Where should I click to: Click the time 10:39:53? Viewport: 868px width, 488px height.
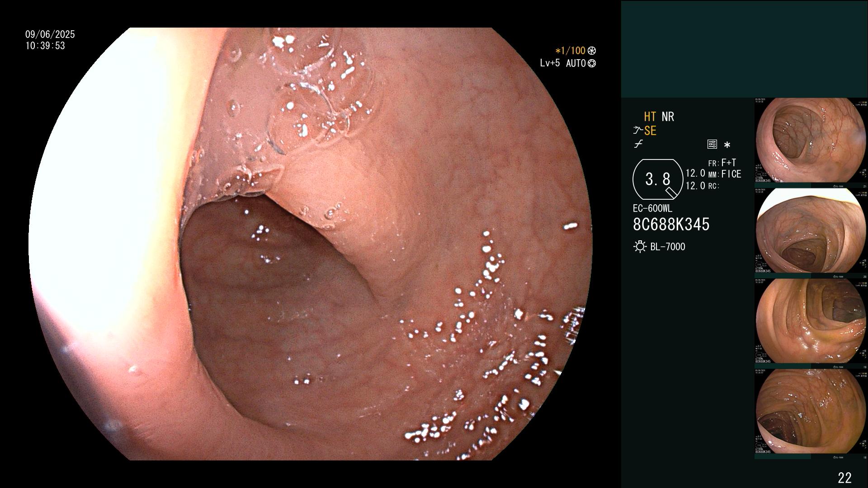(x=45, y=46)
